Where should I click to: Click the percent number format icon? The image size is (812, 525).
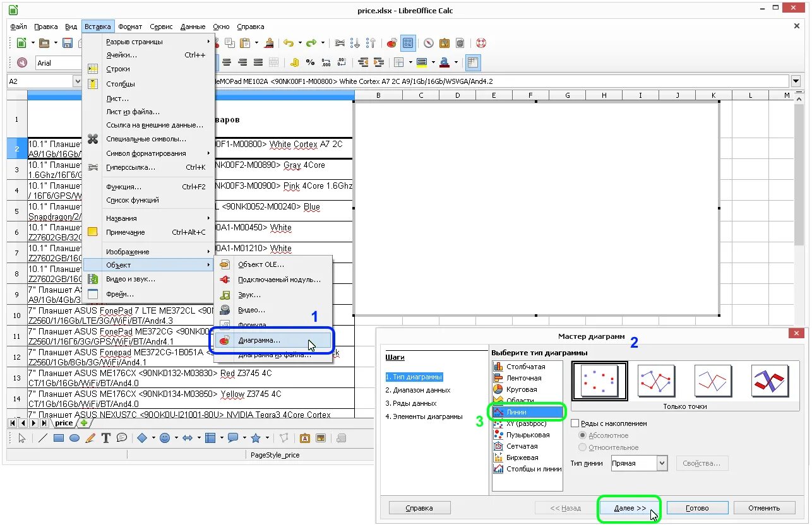coord(309,62)
